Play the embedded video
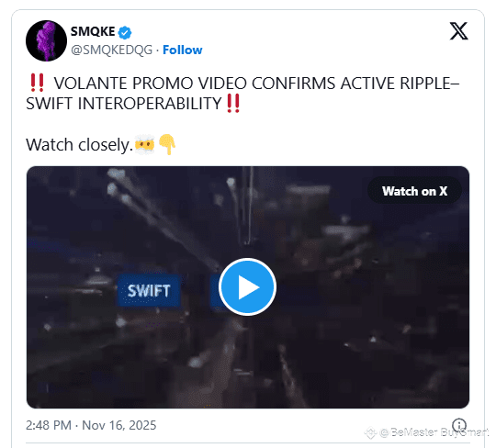496x448 pixels. [x=247, y=286]
